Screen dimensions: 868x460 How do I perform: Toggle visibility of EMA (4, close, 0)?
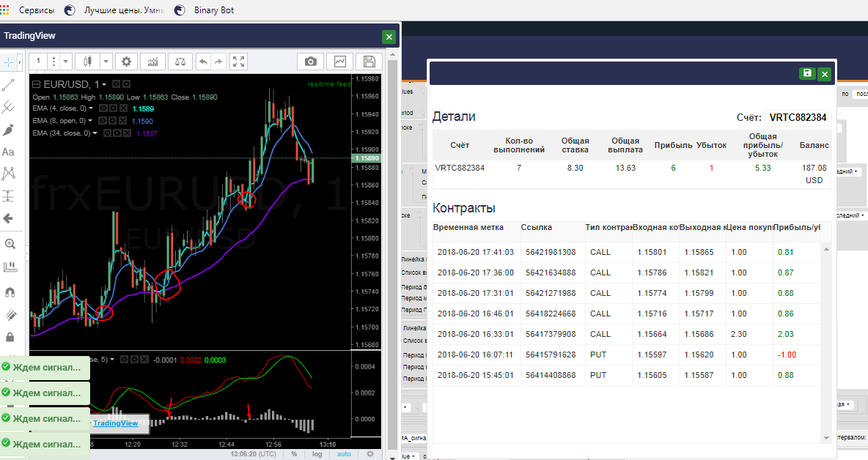click(103, 108)
